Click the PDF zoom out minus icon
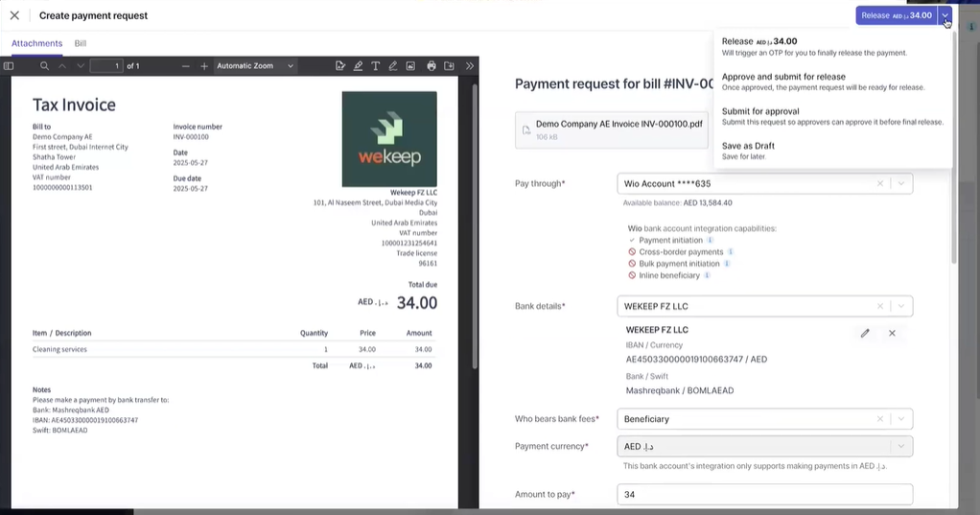This screenshot has height=515, width=980. tap(185, 66)
